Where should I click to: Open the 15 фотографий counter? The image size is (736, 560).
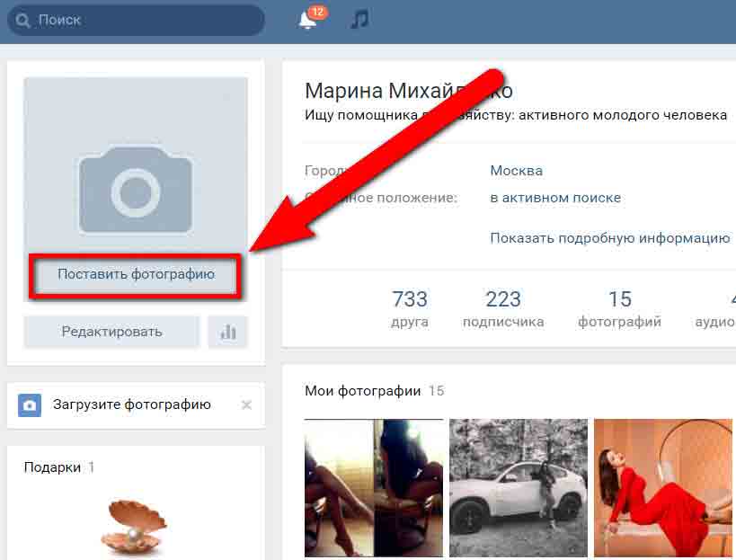pos(619,308)
